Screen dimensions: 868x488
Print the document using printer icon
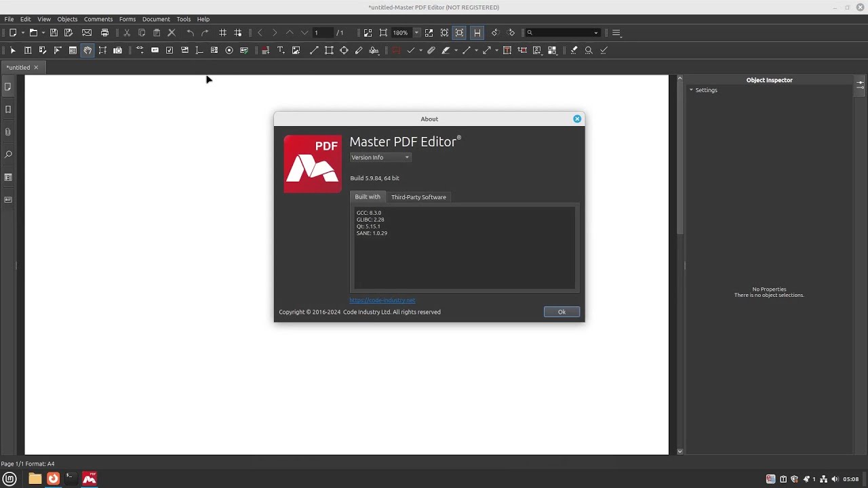104,33
